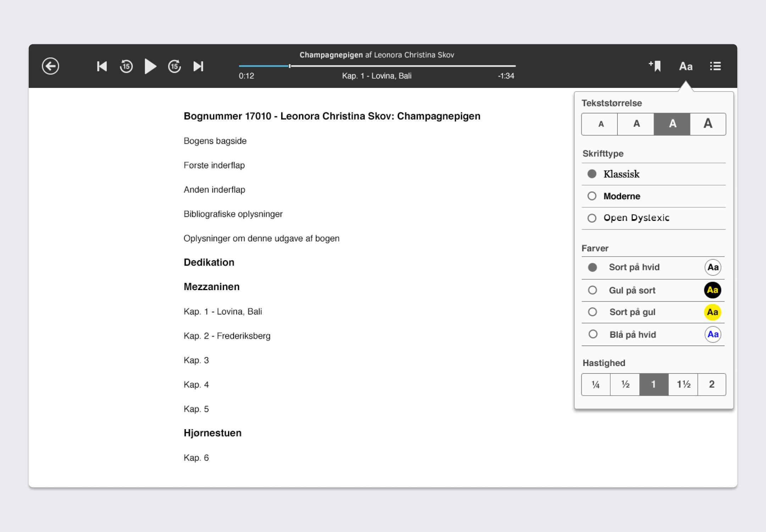Select Blå på hvid color scheme

click(653, 334)
